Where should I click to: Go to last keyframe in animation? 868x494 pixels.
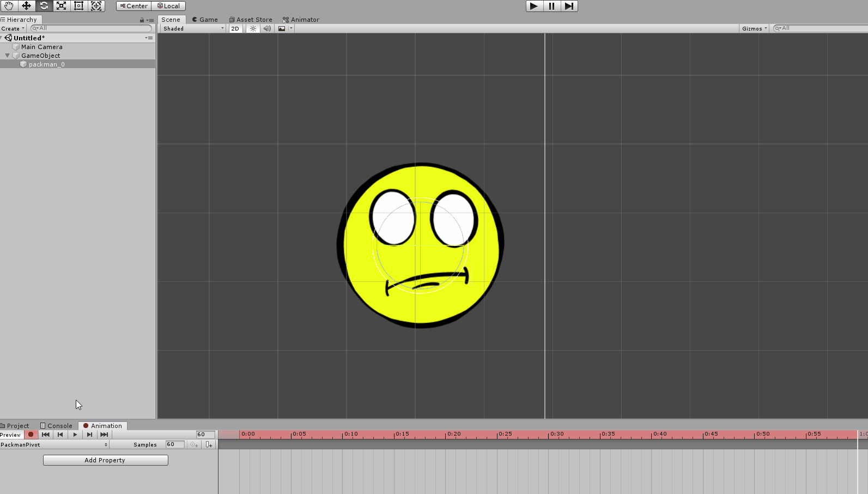pyautogui.click(x=105, y=435)
